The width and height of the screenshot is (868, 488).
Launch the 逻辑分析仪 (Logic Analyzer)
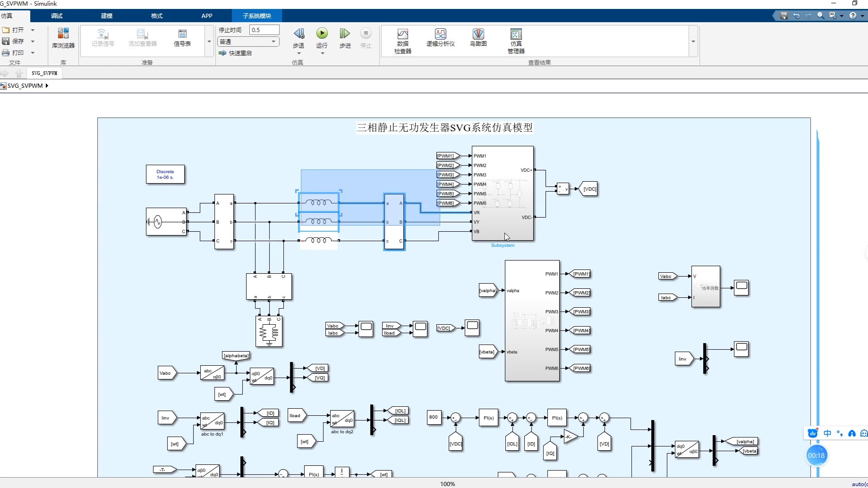(440, 40)
